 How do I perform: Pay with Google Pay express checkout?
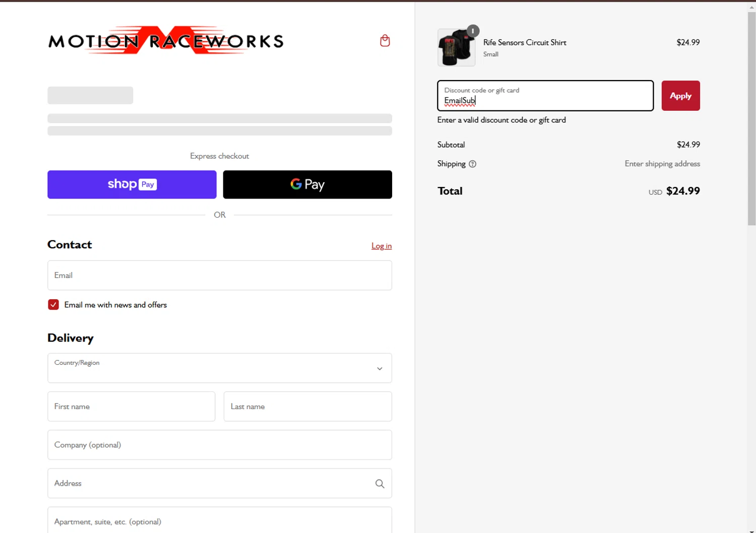click(307, 184)
